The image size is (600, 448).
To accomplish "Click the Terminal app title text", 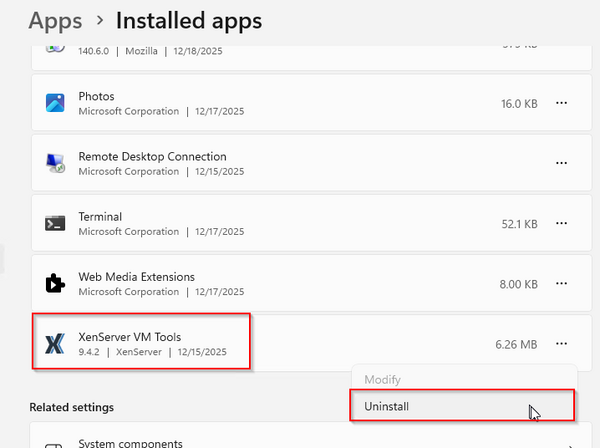I will [x=100, y=217].
